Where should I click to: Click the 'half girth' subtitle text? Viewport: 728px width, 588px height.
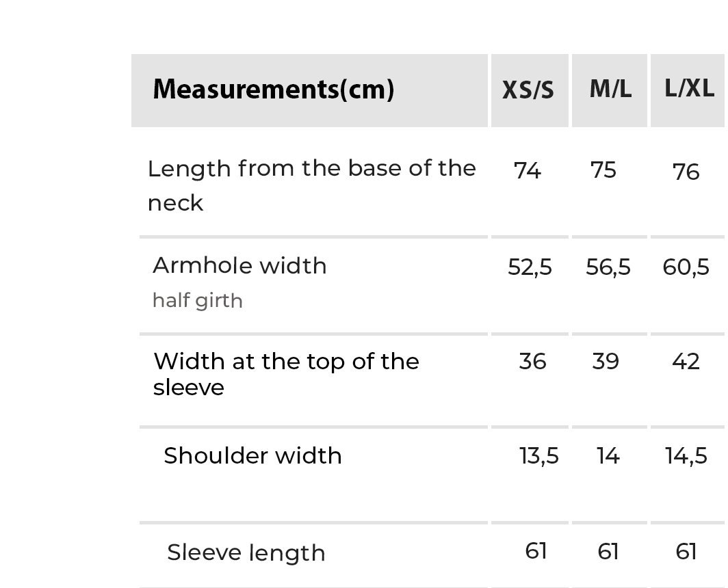click(198, 300)
